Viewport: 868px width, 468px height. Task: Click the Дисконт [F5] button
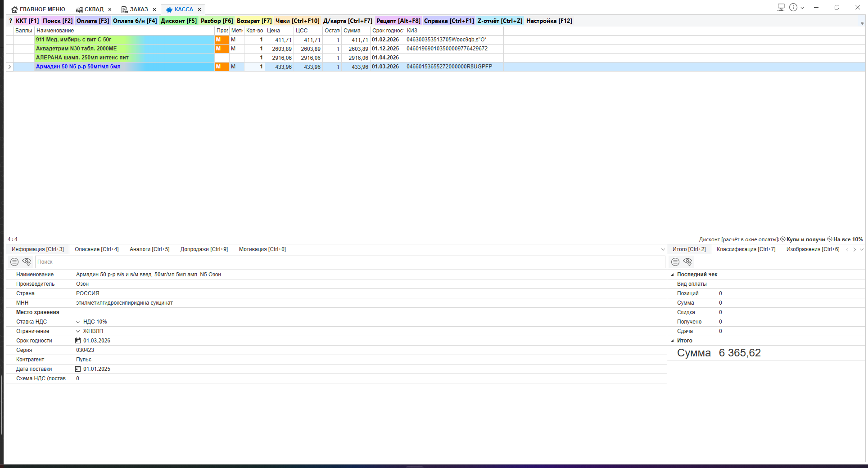click(x=179, y=21)
